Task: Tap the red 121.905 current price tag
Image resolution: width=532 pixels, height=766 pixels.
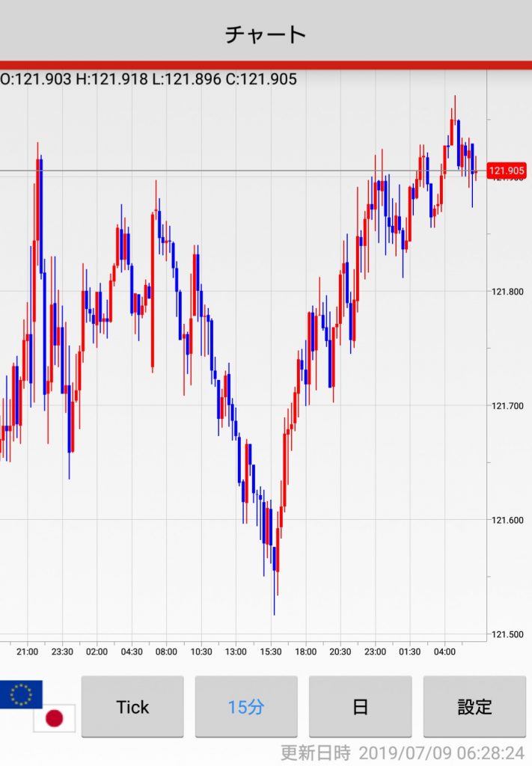Action: (507, 171)
